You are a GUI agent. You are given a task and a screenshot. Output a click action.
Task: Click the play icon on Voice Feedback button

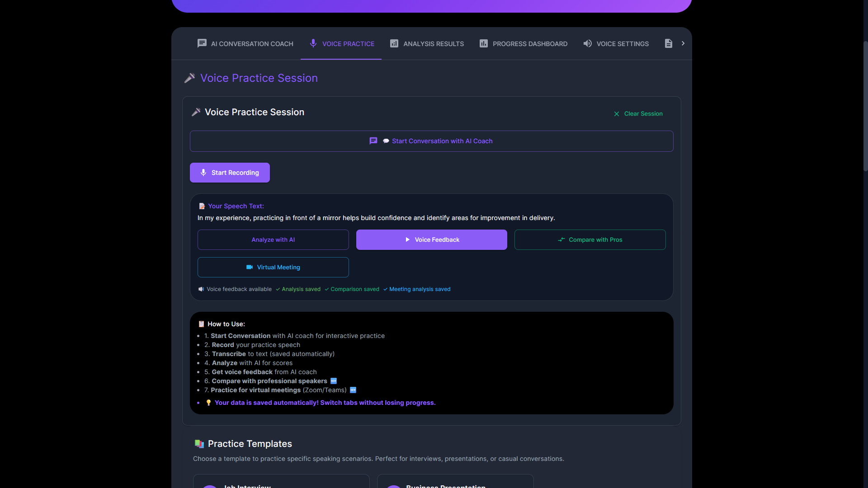407,239
